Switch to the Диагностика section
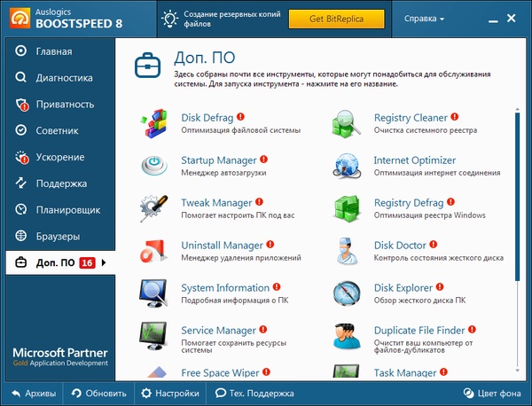Viewport: 532px width, 406px height. click(64, 77)
